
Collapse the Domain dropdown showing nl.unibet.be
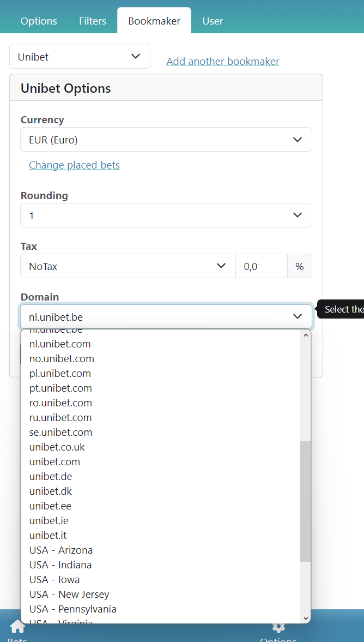[x=166, y=316]
